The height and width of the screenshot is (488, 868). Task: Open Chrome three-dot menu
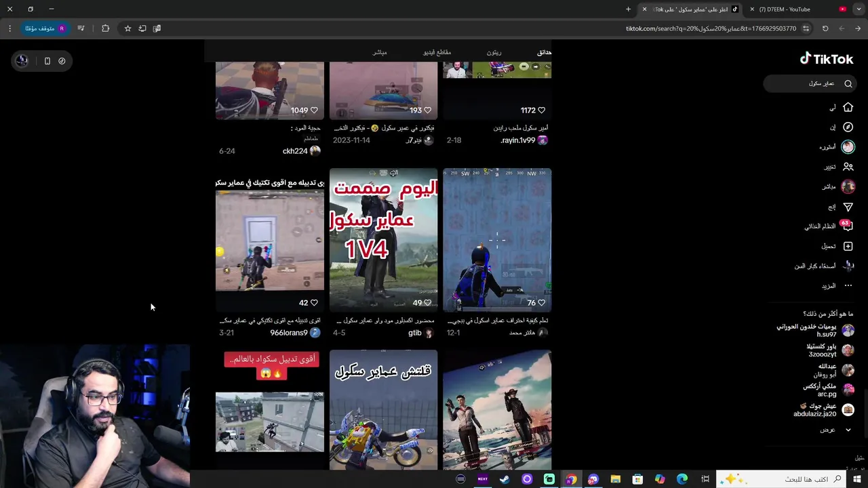coord(9,28)
